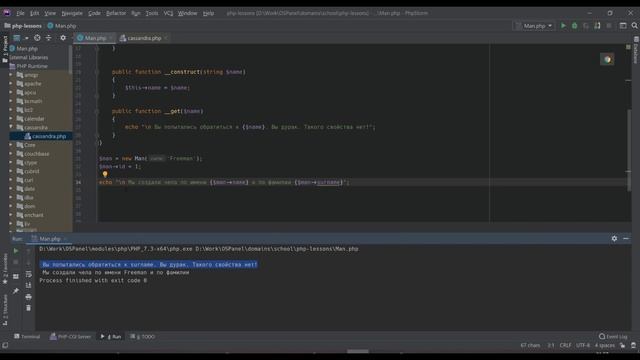Viewport: 640px width, 360px height.
Task: Click Man.php breadcrumb in navigation bar
Action: [x=62, y=26]
